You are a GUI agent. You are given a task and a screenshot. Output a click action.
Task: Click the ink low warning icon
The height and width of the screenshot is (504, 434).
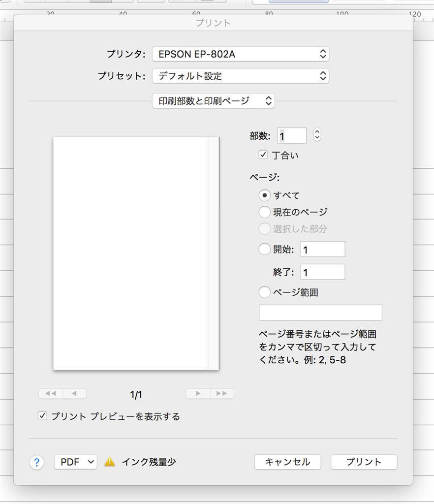click(x=110, y=462)
